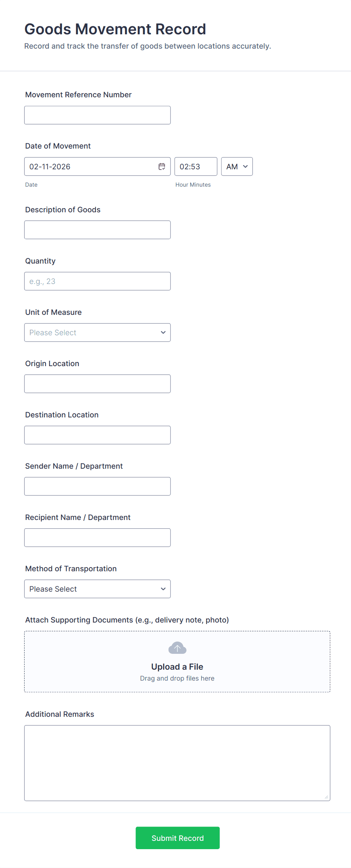This screenshot has width=351, height=868.
Task: Click the cloud upload icon
Action: click(x=177, y=648)
